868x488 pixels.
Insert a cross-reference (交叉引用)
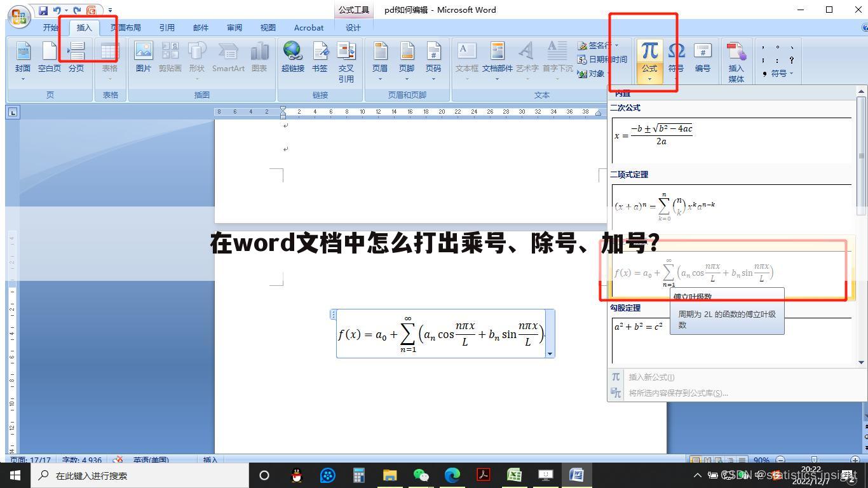346,61
